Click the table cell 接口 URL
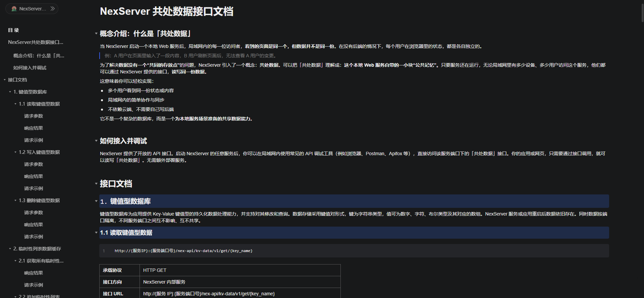Screen dimensions: 644x298 [119, 294]
